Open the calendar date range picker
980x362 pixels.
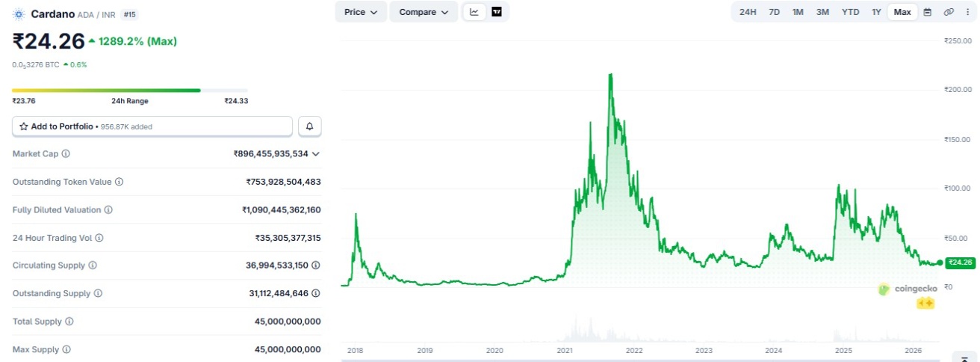tap(928, 12)
